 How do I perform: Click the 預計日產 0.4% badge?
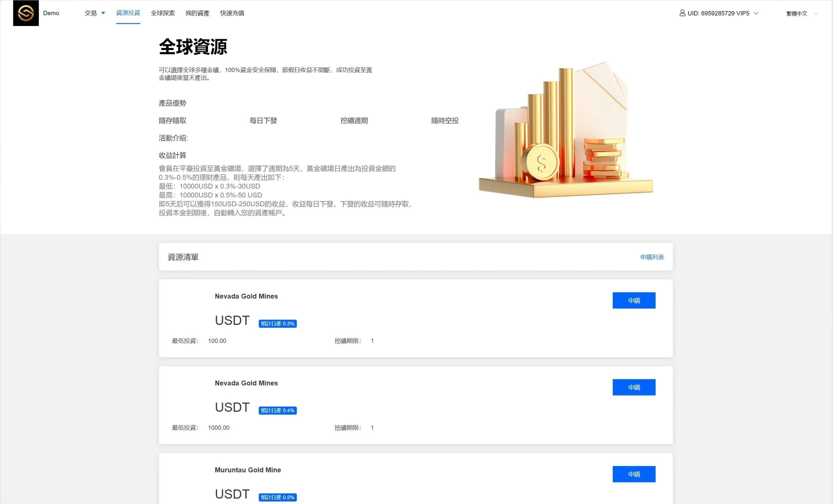(x=277, y=411)
